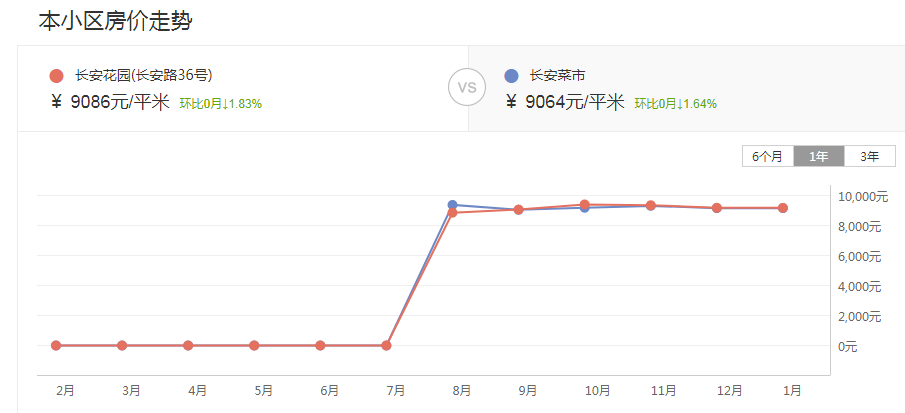Click the data point at 10月

coord(584,205)
